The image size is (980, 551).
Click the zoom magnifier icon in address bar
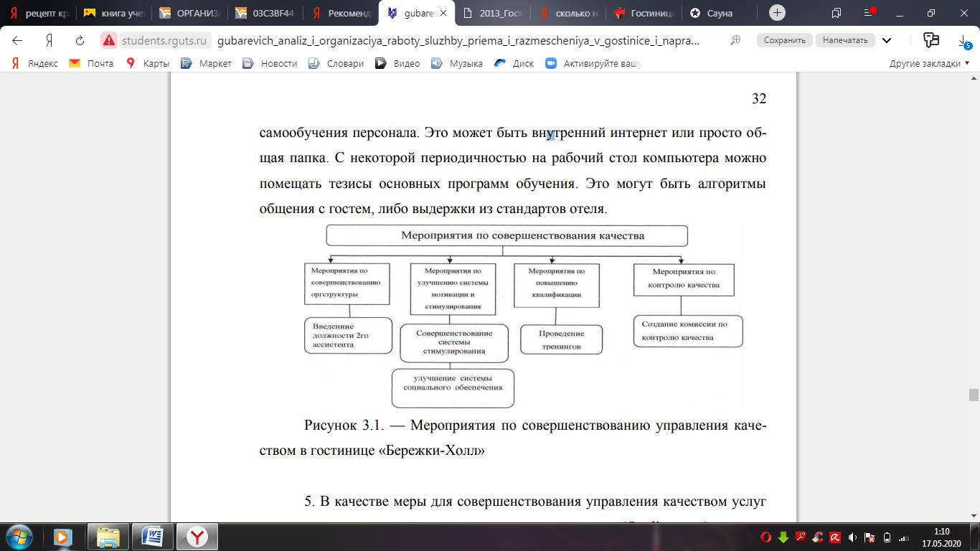click(735, 40)
